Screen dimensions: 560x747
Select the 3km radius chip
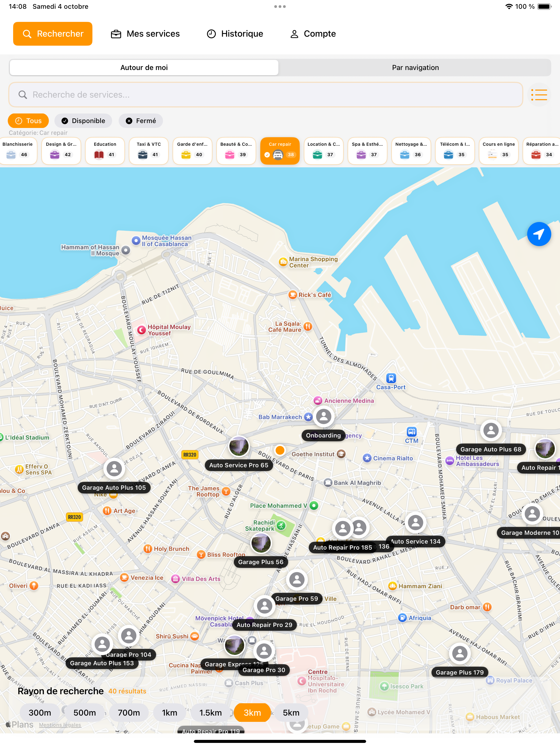(x=252, y=713)
